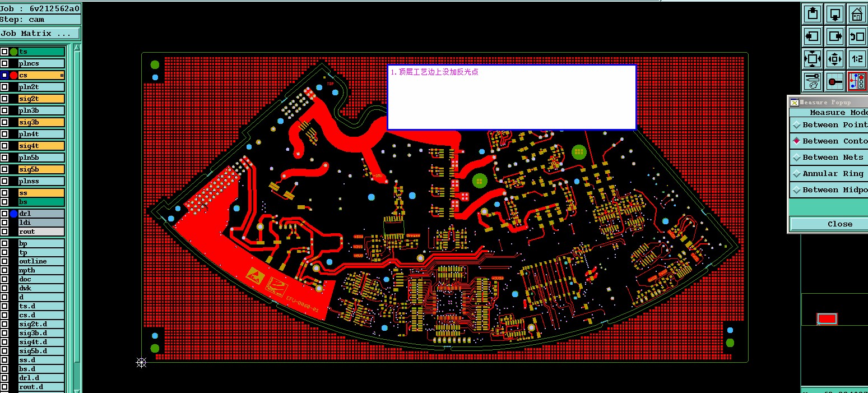Click the green display dot on ts layer
Image resolution: width=868 pixels, height=393 pixels.
coord(14,52)
